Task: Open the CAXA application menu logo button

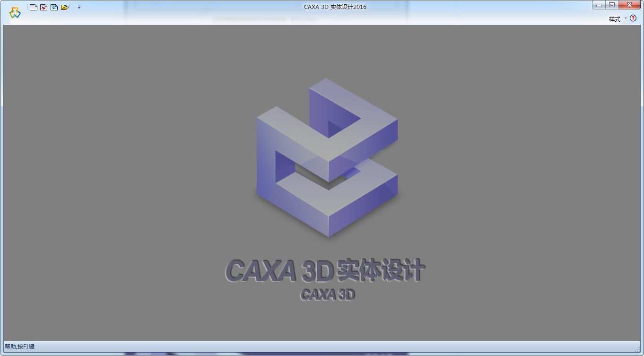Action: pyautogui.click(x=15, y=13)
